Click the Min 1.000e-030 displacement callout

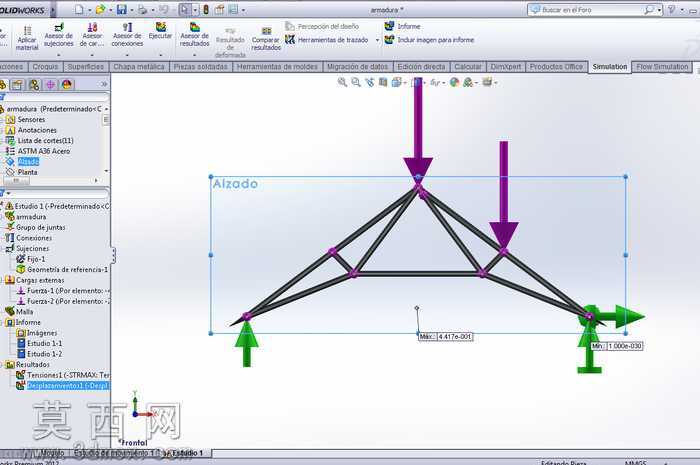(x=617, y=346)
